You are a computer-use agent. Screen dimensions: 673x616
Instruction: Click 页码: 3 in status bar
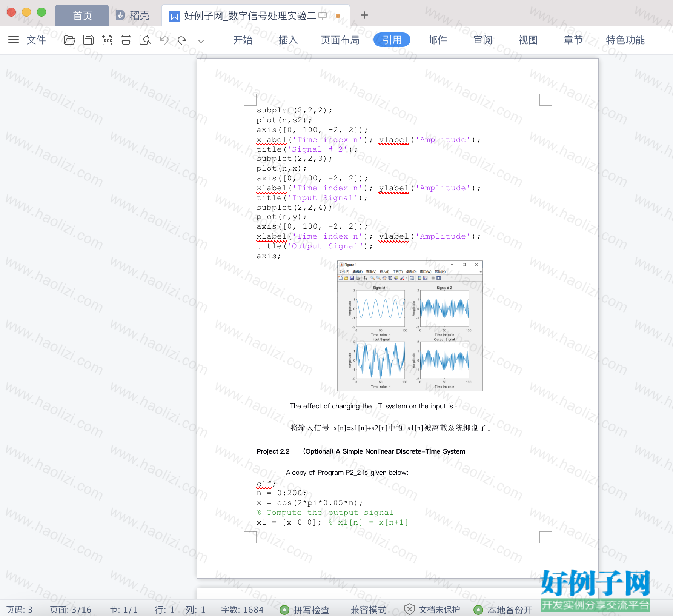point(20,610)
